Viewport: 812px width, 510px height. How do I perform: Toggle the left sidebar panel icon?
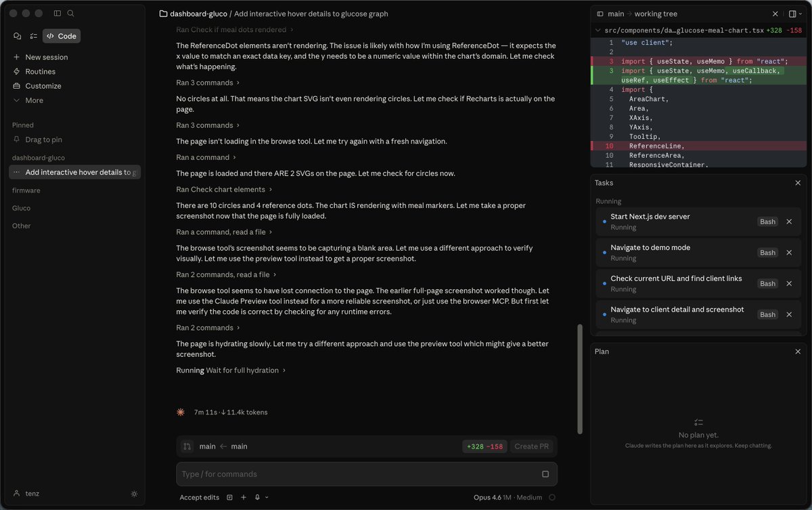point(58,14)
